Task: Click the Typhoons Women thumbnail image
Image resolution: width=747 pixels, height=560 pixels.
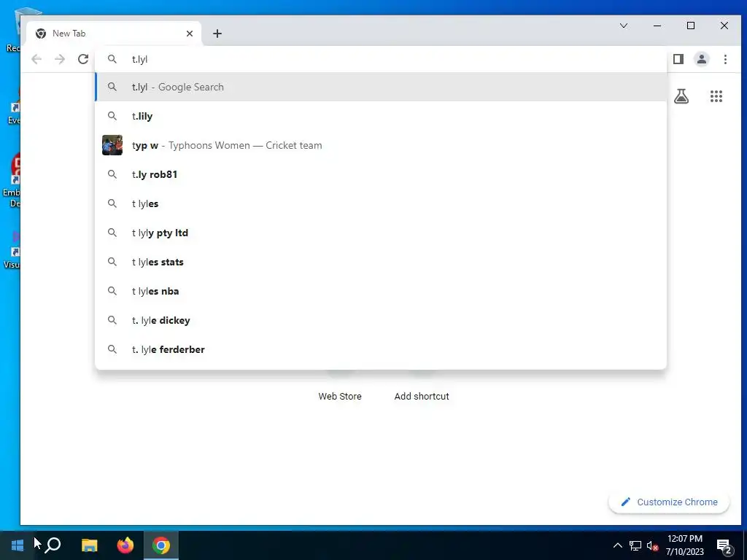Action: click(x=112, y=145)
